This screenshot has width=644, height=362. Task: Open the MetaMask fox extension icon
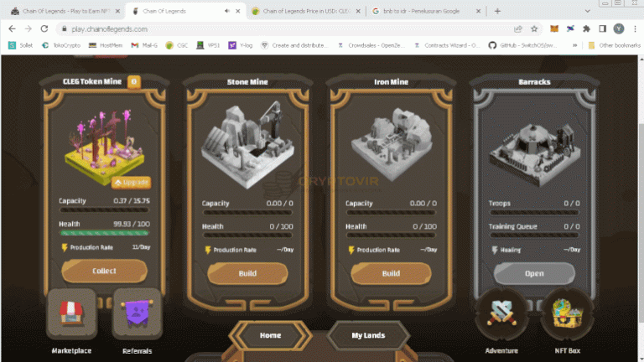pos(554,28)
